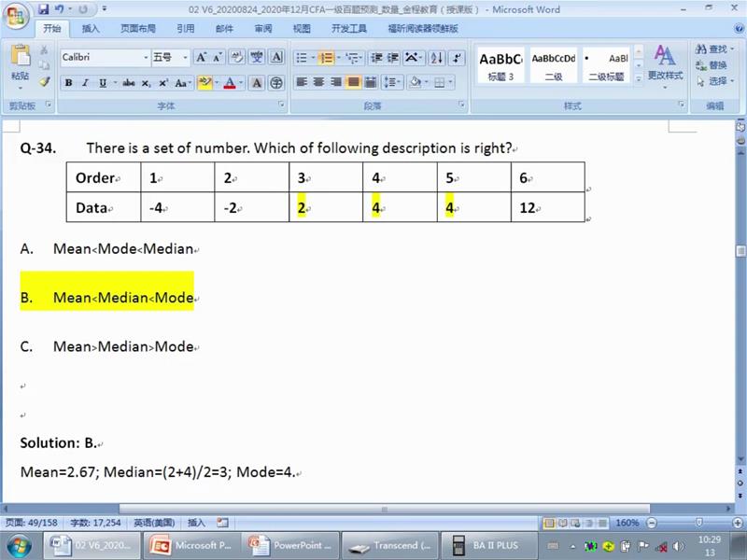The image size is (747, 560).
Task: Click the Cut scissors icon
Action: 44,50
